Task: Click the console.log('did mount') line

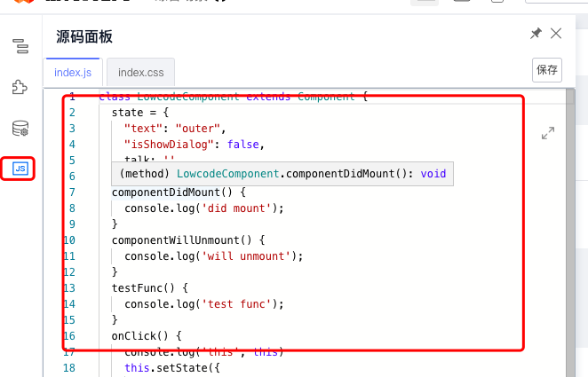Action: point(204,208)
